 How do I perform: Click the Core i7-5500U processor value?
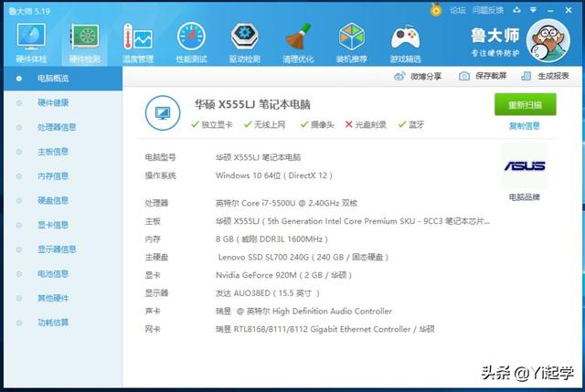pos(286,203)
